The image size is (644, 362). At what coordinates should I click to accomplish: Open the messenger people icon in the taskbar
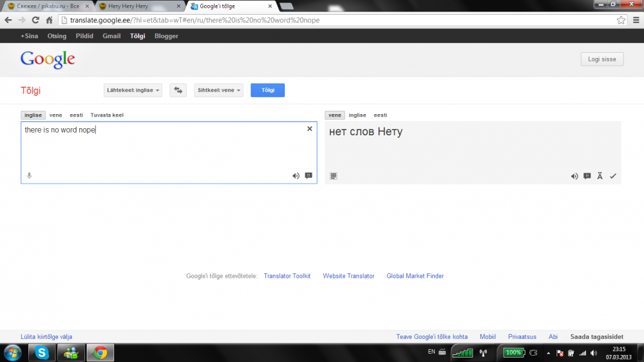coord(71,352)
